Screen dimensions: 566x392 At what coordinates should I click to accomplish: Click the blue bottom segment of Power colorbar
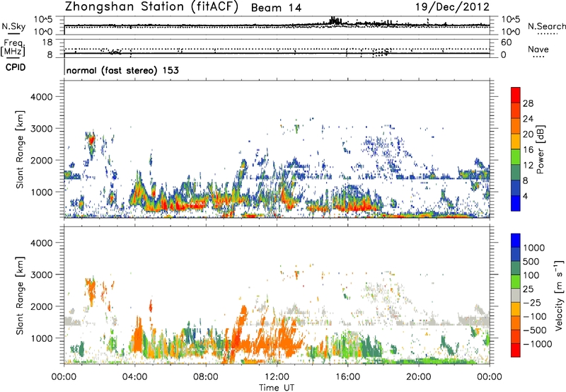(x=516, y=203)
